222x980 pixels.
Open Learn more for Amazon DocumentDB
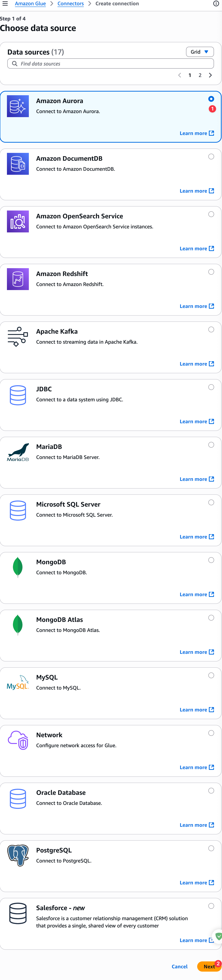coord(197,191)
